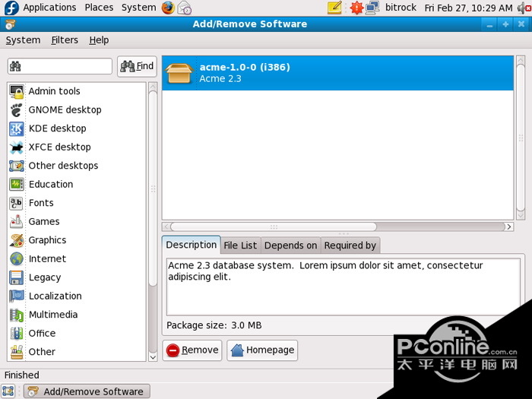The image size is (532, 399).
Task: Switch to the Required by tab
Action: (350, 245)
